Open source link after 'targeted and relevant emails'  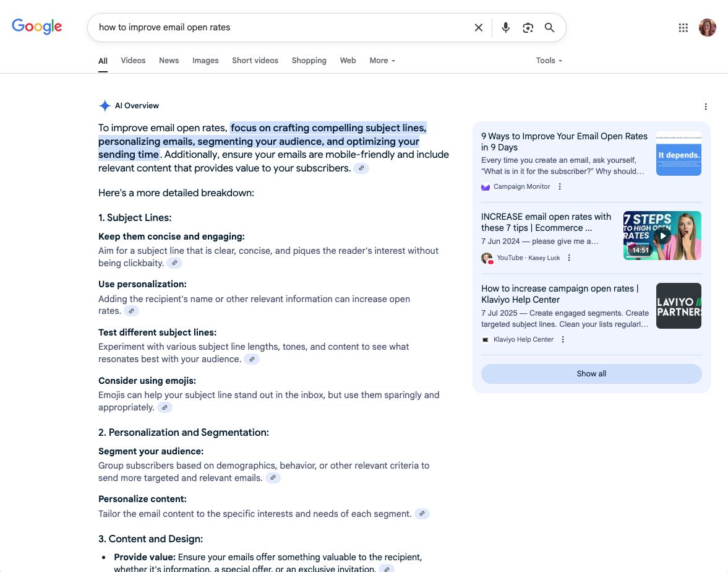[273, 478]
